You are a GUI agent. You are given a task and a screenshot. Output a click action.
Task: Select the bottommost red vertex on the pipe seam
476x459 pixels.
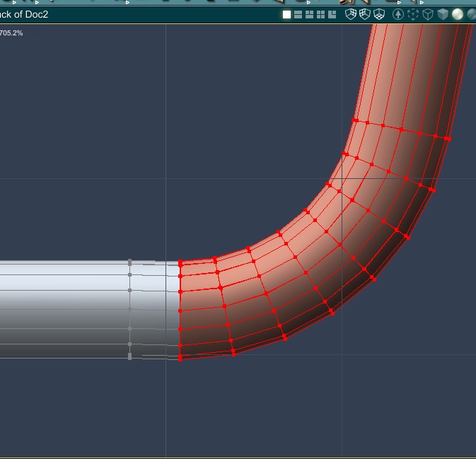click(x=180, y=359)
